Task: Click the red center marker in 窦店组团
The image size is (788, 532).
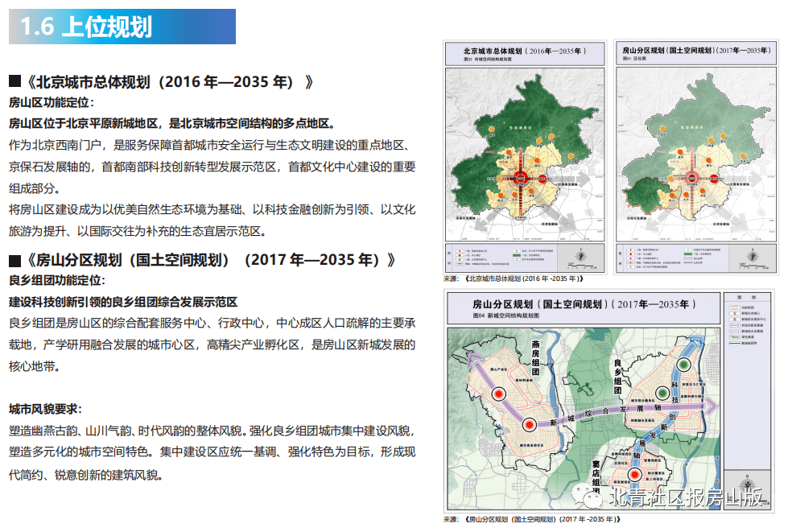Action: coord(635,474)
